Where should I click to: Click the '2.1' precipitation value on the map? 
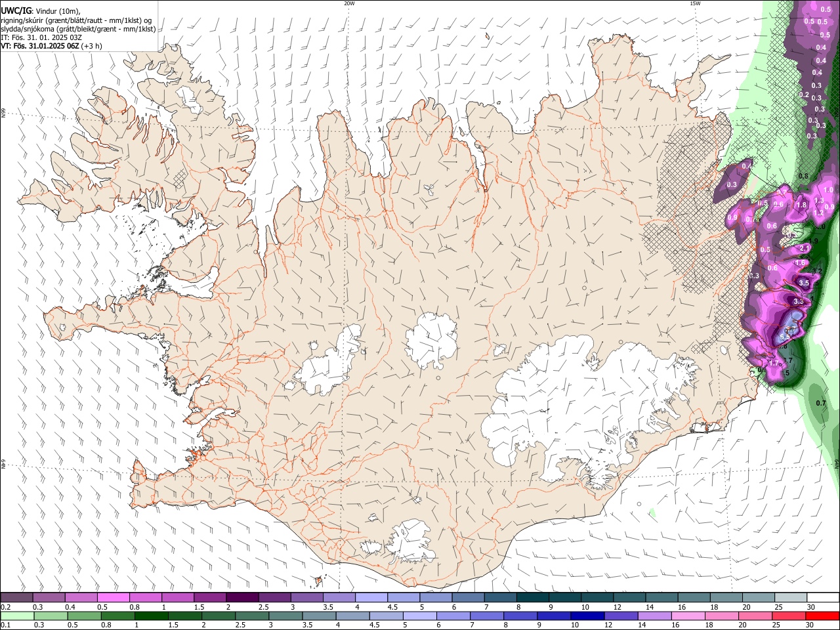(804, 249)
